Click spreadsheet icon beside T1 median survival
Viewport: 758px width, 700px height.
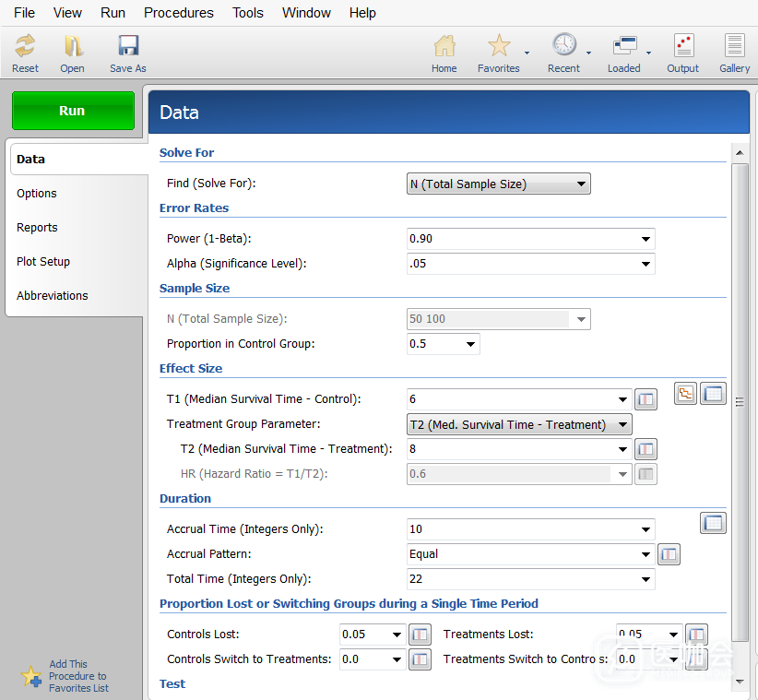pos(645,400)
